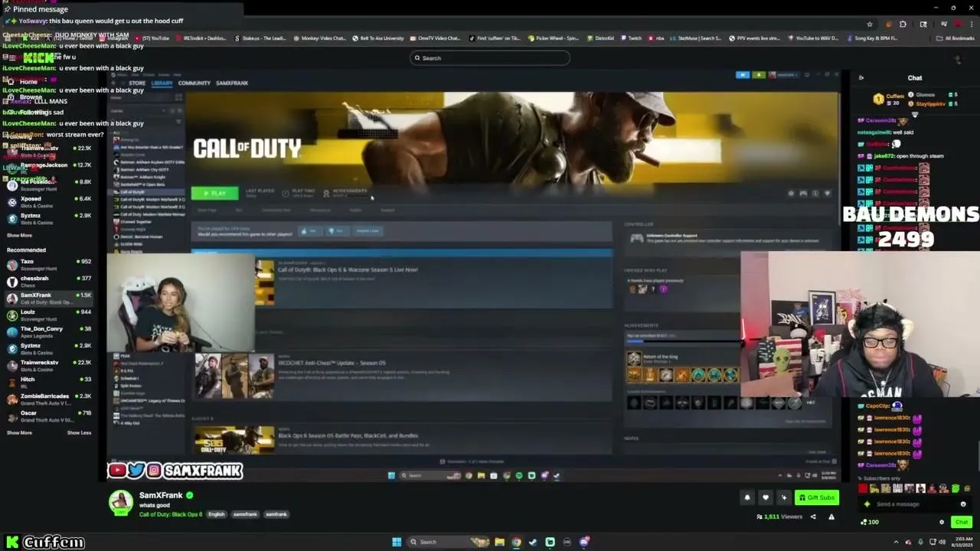Click the Windows Start button on the taskbar
980x551 pixels.
click(x=397, y=542)
